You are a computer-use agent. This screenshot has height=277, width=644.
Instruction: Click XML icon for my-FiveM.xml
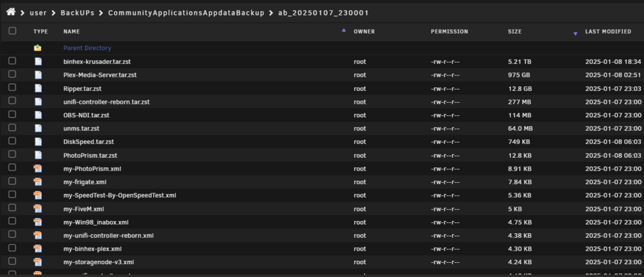coord(38,209)
